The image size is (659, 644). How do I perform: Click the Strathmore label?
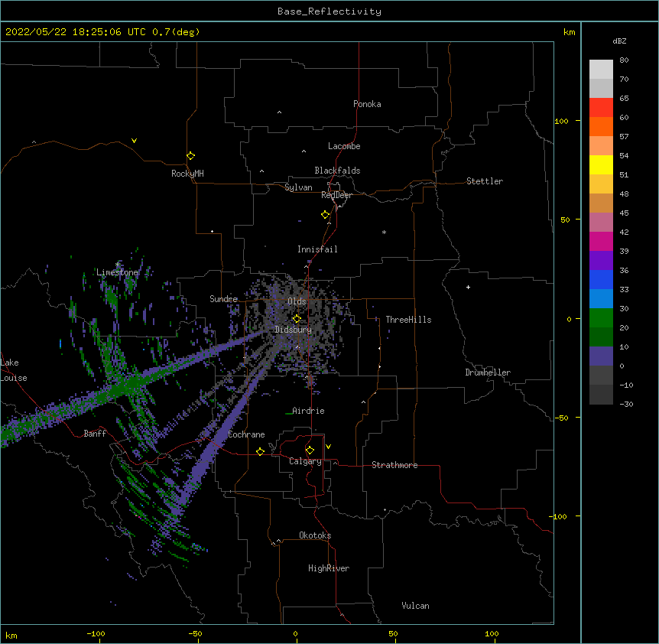coord(394,465)
